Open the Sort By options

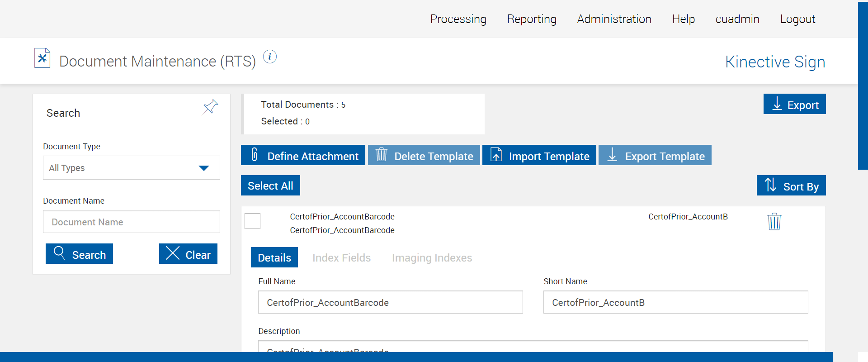pyautogui.click(x=791, y=186)
